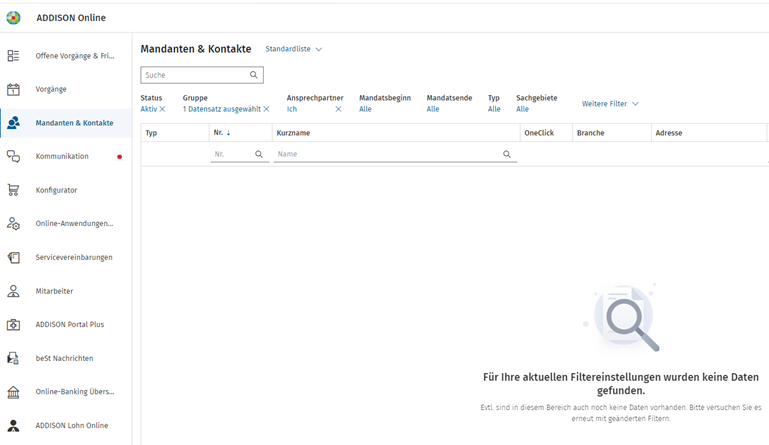769x445 pixels.
Task: Click the magnifier in the Name filter
Action: point(507,154)
